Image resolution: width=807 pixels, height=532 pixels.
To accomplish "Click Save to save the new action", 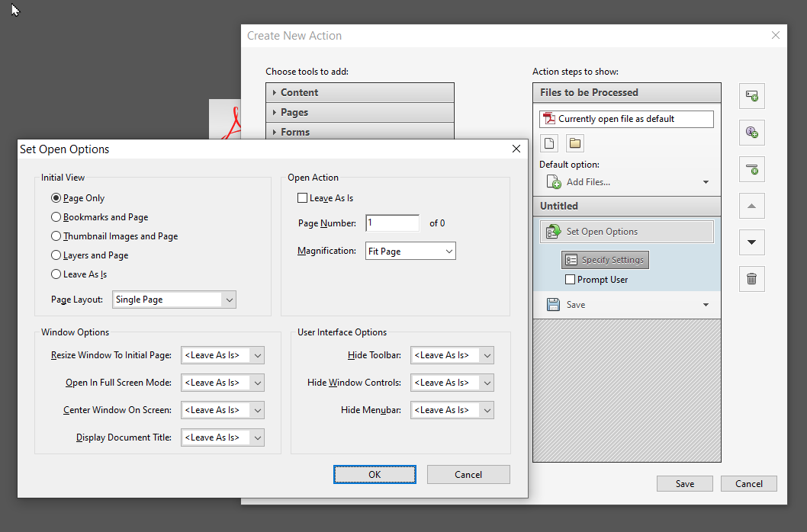I will click(x=684, y=483).
